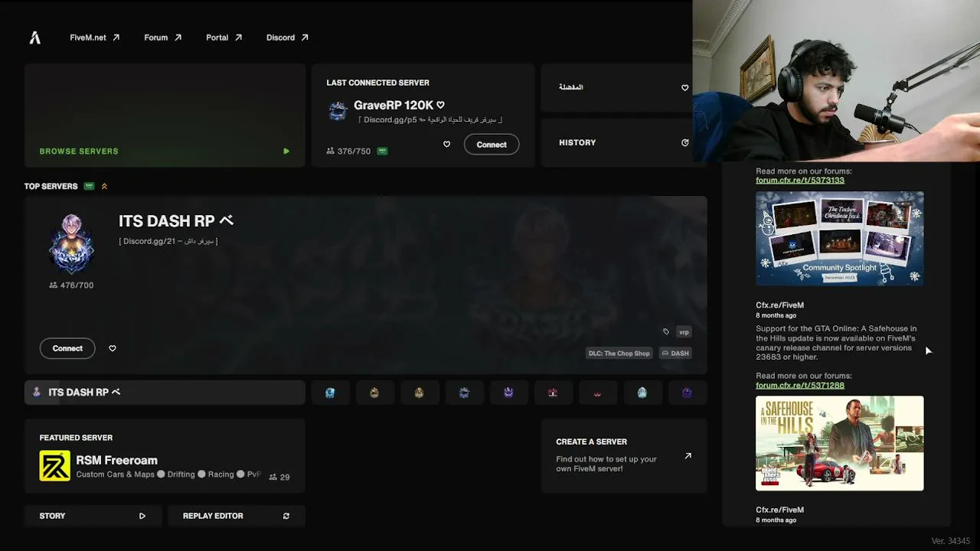
Task: Favorite ITS DASH RP with the heart icon
Action: click(x=113, y=348)
